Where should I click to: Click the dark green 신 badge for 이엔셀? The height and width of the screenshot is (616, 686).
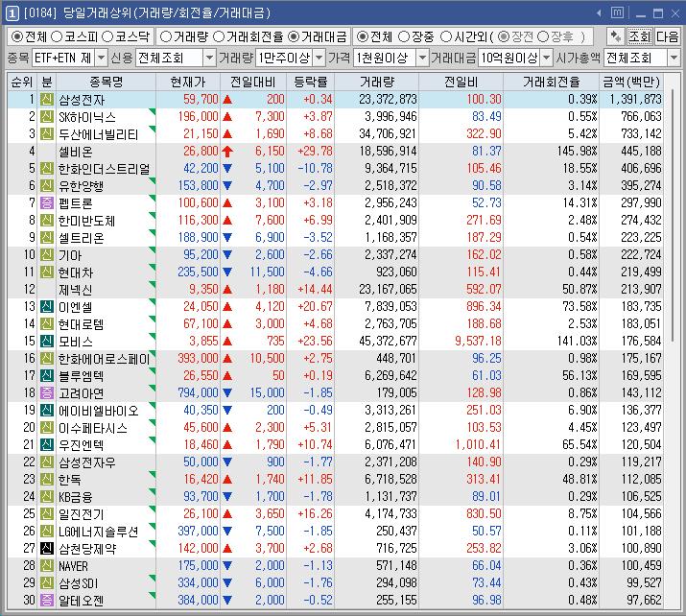(x=47, y=307)
